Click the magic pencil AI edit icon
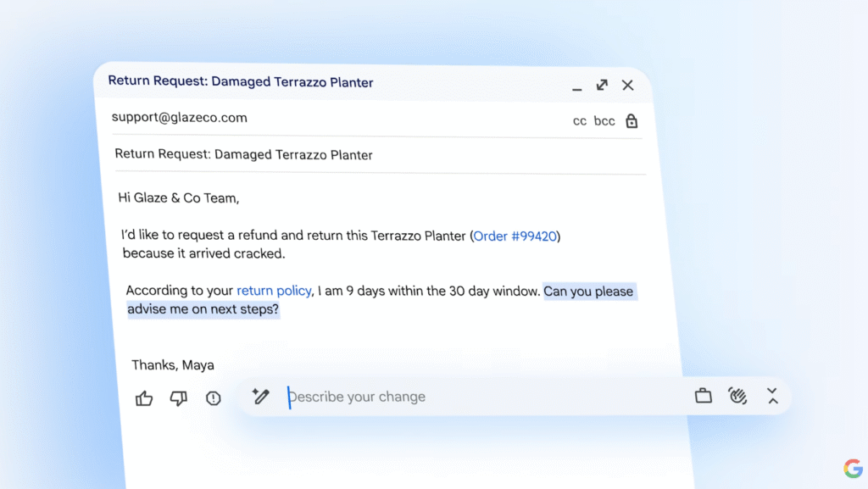The image size is (868, 489). (x=261, y=397)
